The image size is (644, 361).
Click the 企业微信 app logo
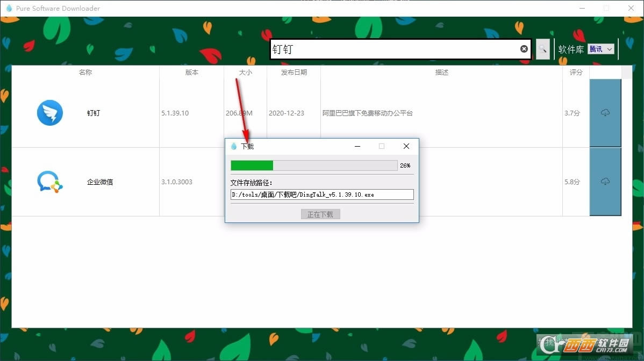coord(49,182)
